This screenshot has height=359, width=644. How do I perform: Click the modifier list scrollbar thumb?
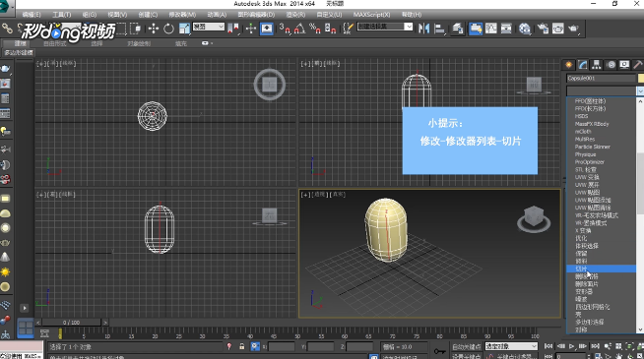[x=640, y=183]
